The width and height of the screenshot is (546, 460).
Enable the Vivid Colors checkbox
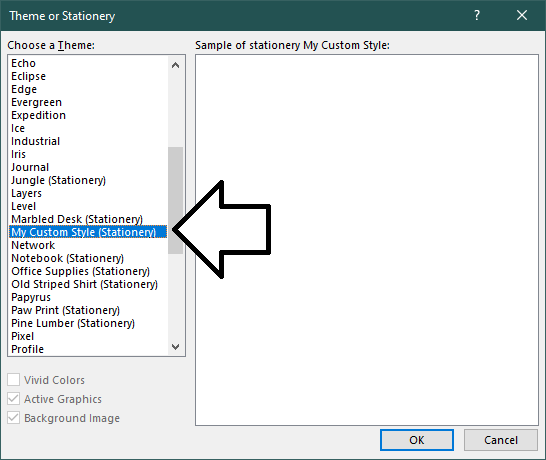14,380
